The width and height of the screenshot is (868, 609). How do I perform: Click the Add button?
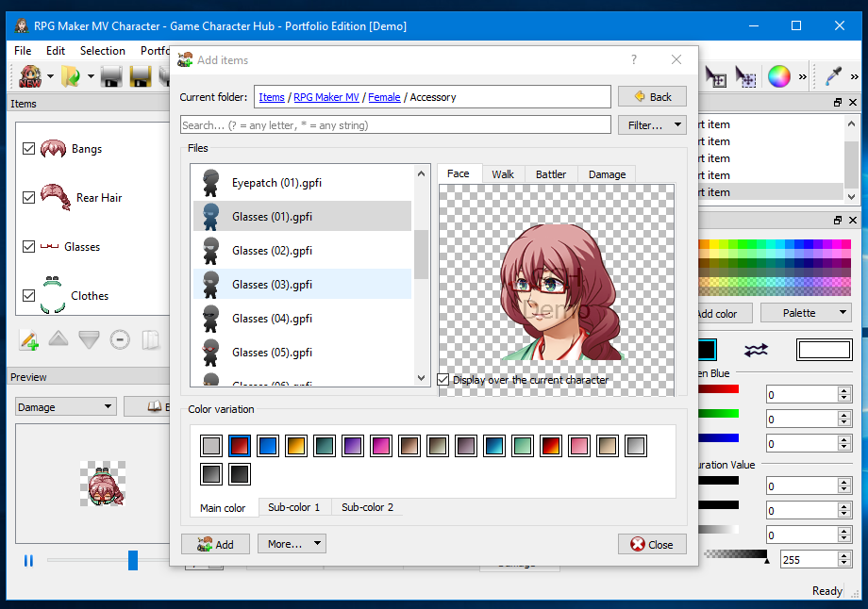[215, 544]
